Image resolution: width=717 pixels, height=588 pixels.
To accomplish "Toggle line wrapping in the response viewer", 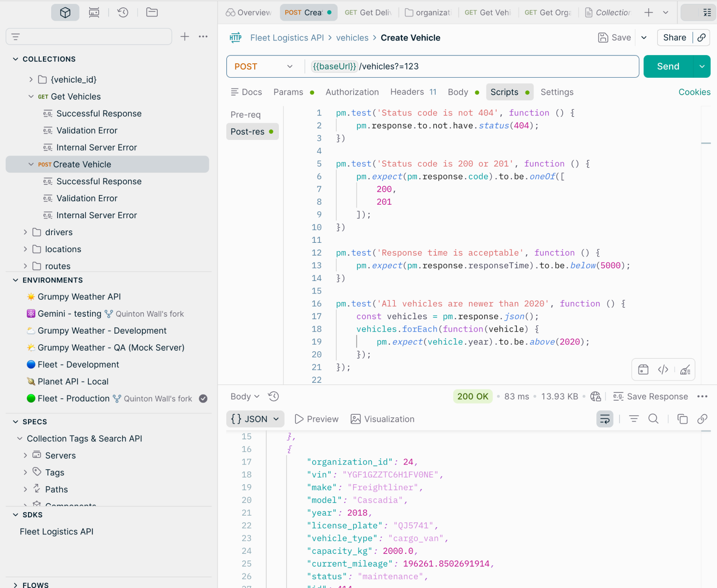I will 605,419.
